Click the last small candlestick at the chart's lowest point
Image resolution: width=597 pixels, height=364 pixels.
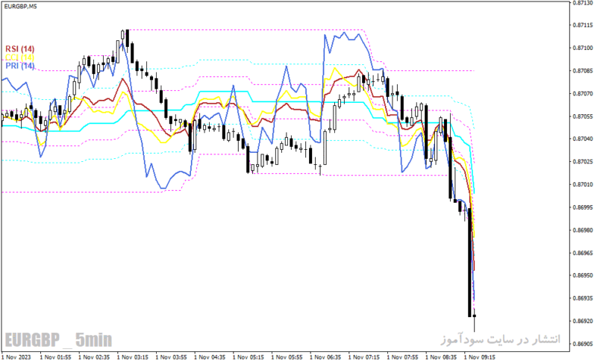pyautogui.click(x=475, y=316)
